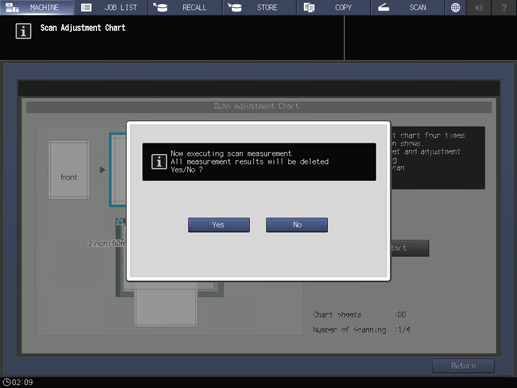This screenshot has height=388, width=517.
Task: Click the clock icon in status bar
Action: 6,382
